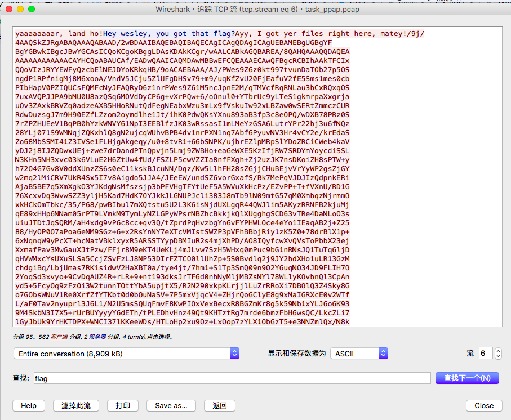Viewport: 511px width, 420px height.
Task: Focus the find field containing "flag"
Action: pos(232,378)
